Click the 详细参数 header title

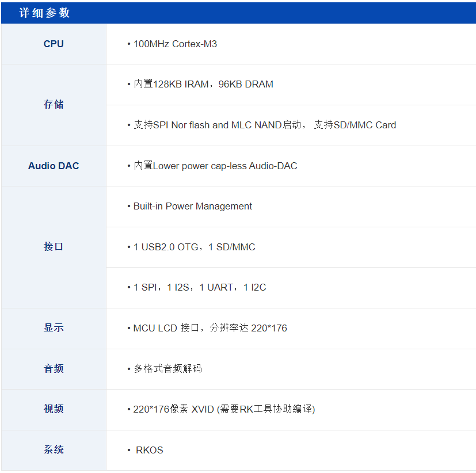(45, 13)
